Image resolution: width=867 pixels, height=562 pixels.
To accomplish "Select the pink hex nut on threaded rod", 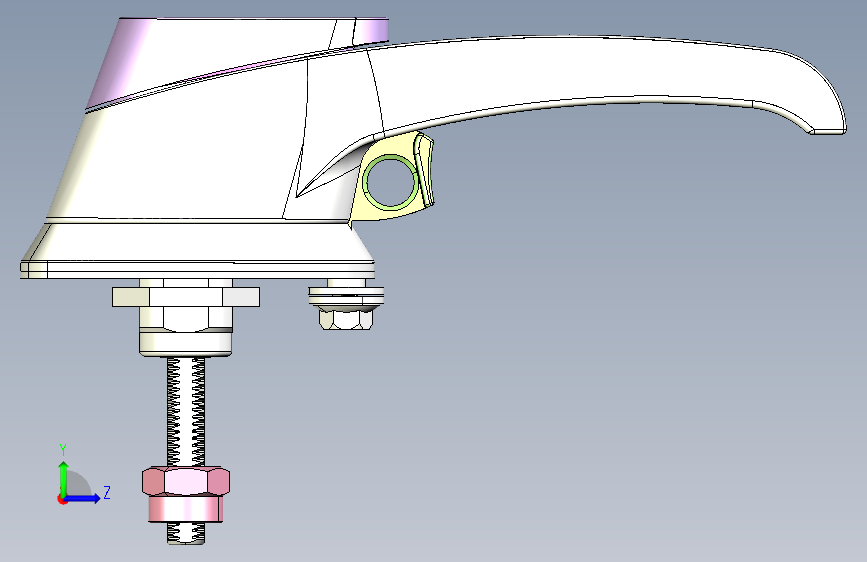I will click(186, 481).
